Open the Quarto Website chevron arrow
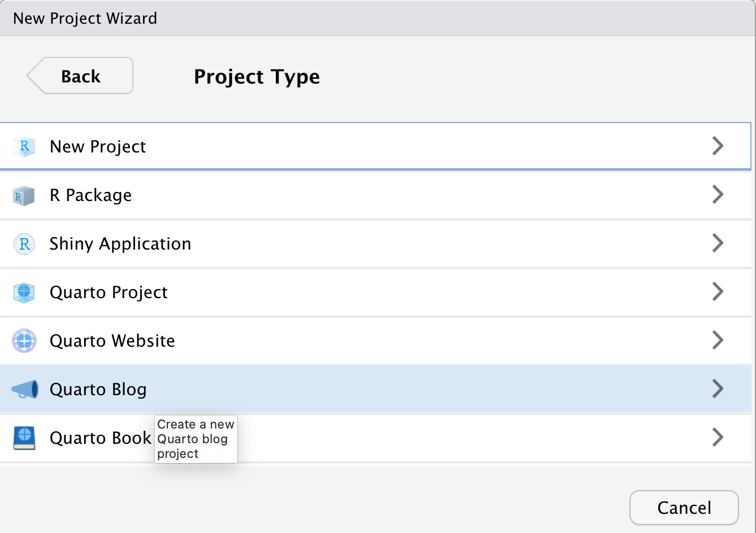The height and width of the screenshot is (533, 756). [x=718, y=340]
